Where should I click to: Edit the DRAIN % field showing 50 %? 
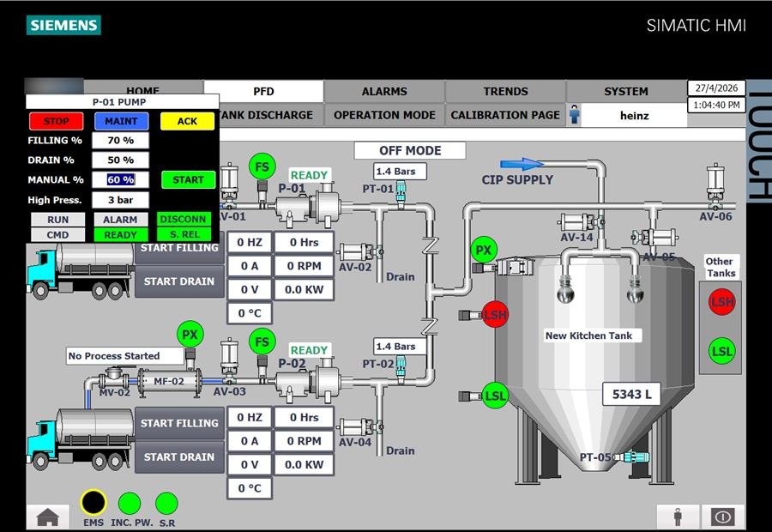(121, 160)
